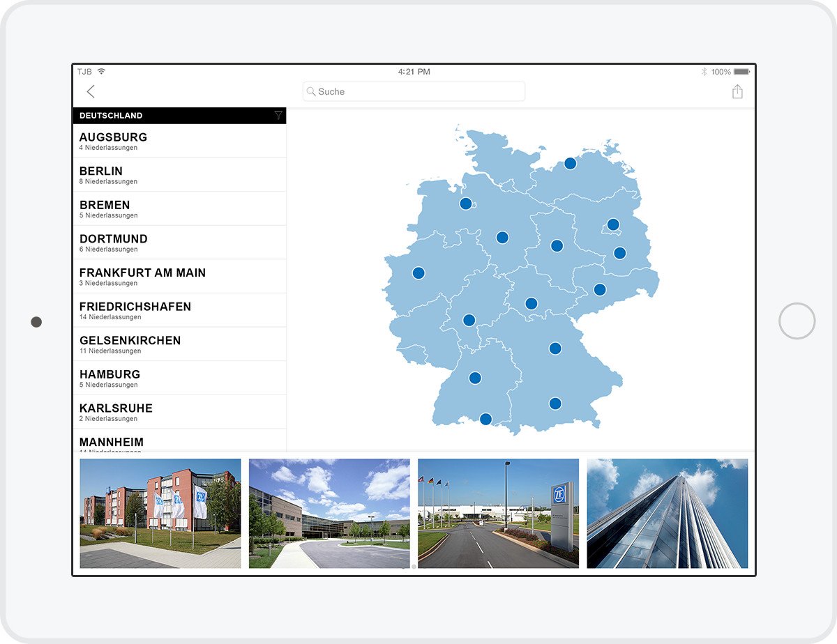Open the red apartment building photo thumbnail
Viewport: 837px width, 644px height.
click(x=160, y=514)
